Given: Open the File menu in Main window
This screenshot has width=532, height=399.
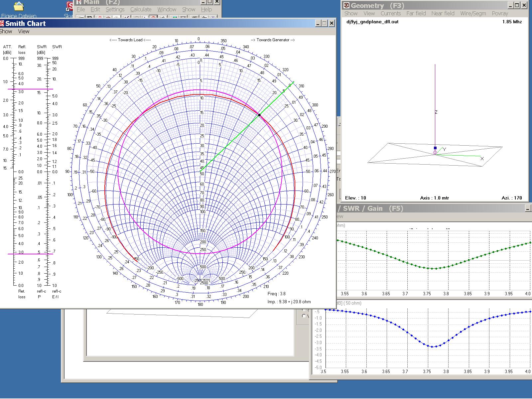Looking at the screenshot, I should click(81, 10).
